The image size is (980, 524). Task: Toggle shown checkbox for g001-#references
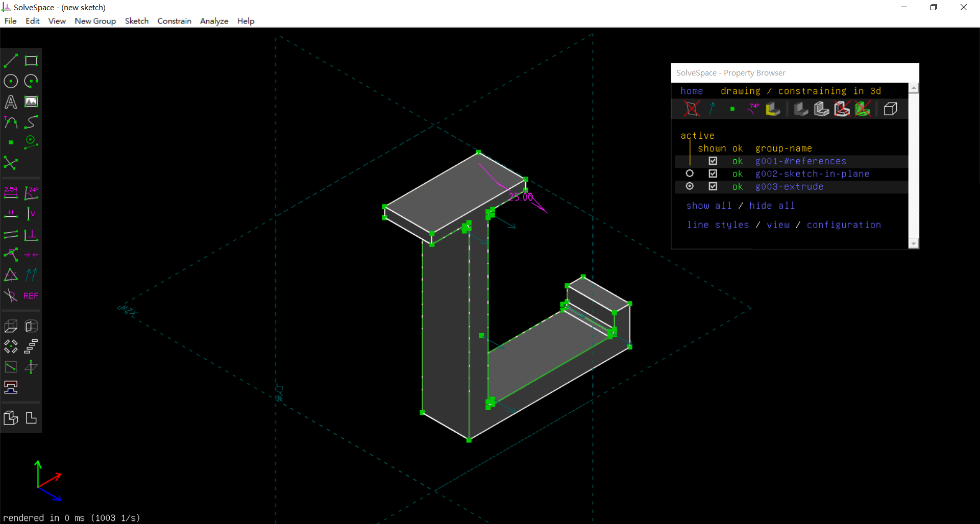click(x=713, y=161)
